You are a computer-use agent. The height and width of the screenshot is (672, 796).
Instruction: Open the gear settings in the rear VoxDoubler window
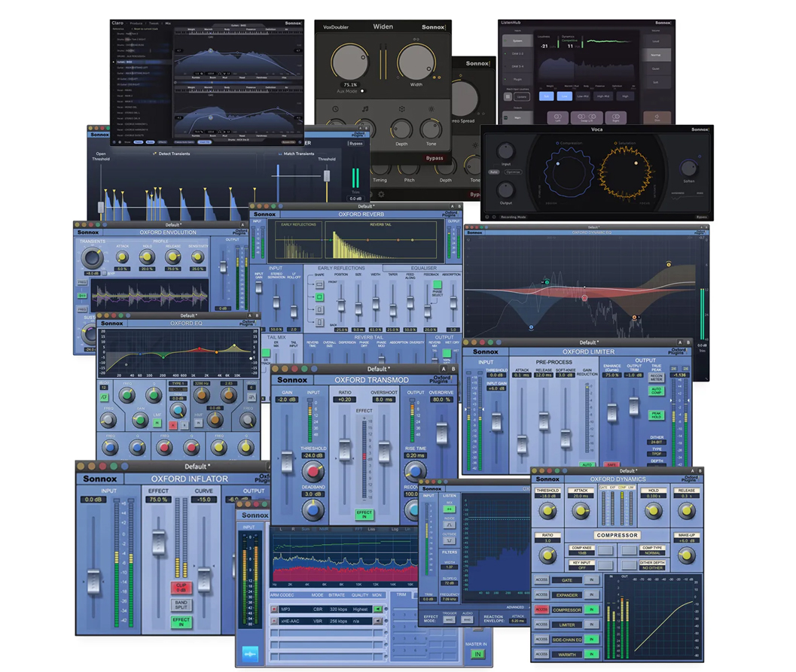pos(381,194)
